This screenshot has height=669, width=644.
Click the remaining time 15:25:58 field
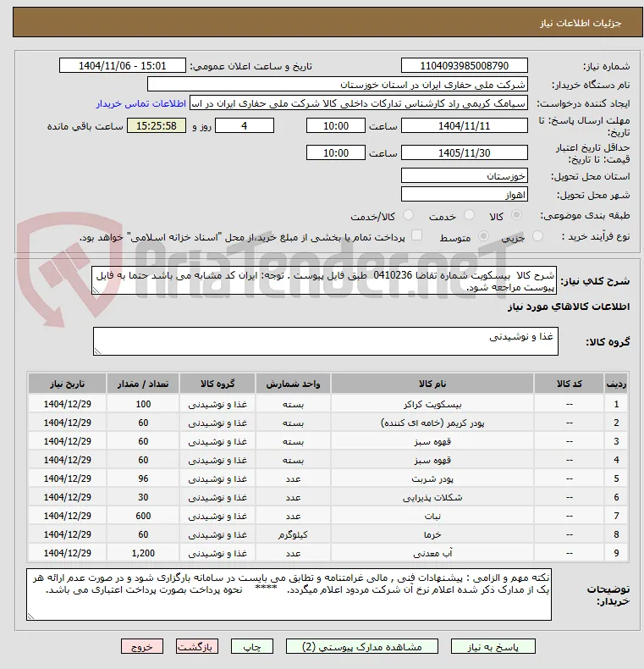click(x=157, y=126)
